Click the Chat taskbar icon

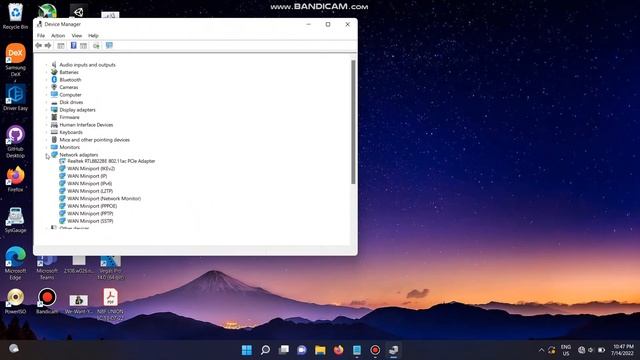pos(302,350)
